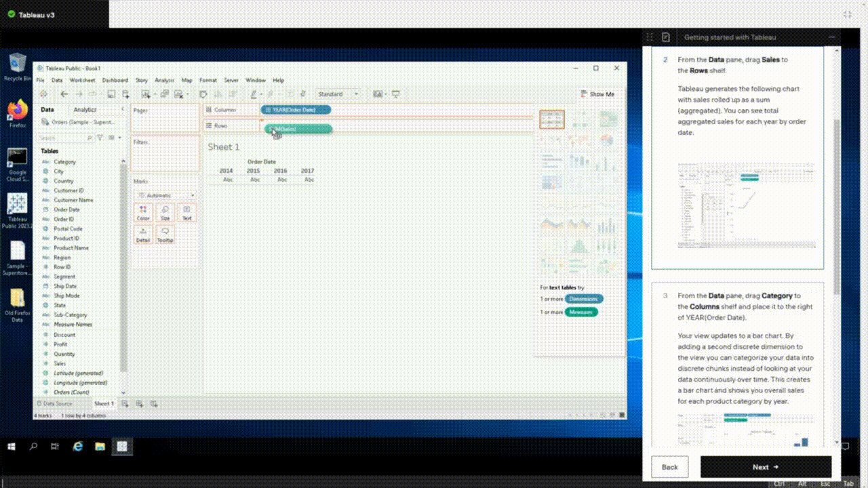Select the text table chart in Show Me
The image size is (868, 488).
coord(551,120)
